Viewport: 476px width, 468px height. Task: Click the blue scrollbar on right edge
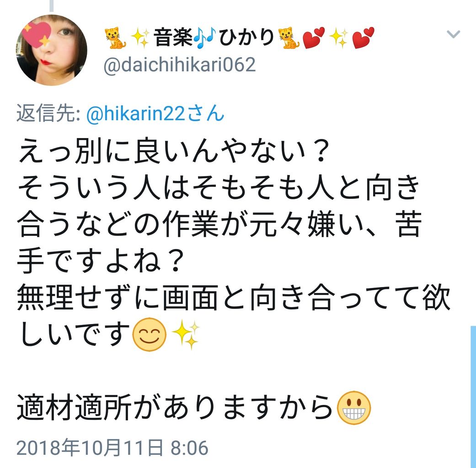473,397
